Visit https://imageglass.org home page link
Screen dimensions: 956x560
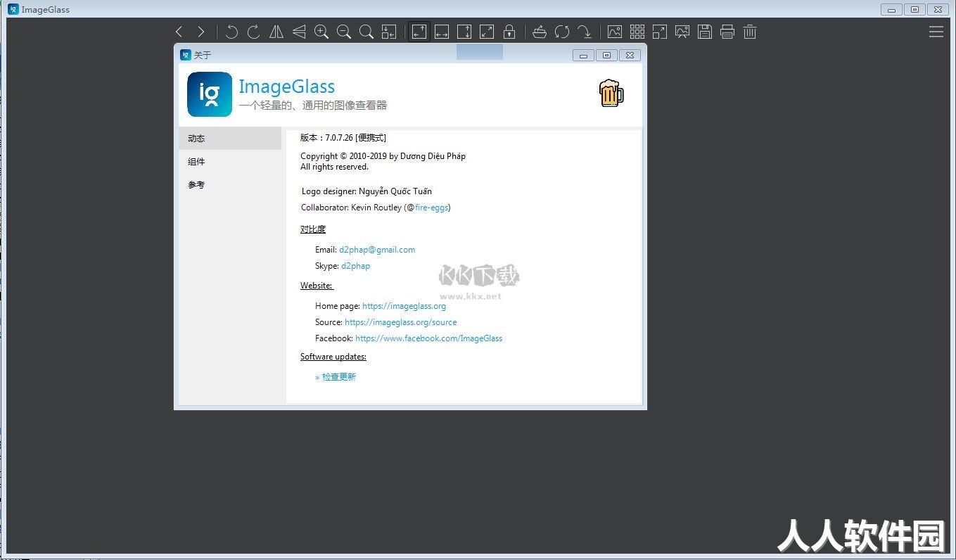404,306
